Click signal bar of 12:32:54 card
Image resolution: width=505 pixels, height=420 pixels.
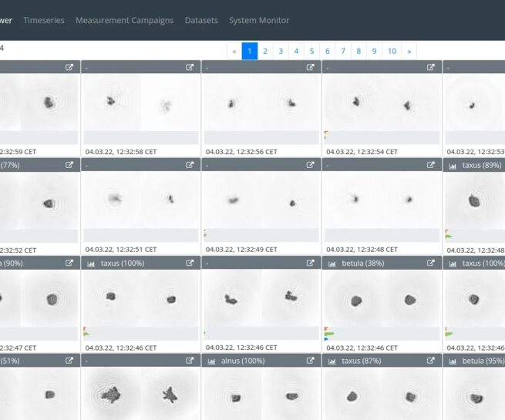pos(382,137)
